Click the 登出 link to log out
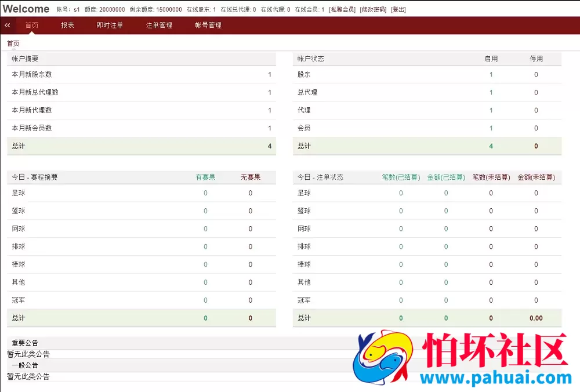The height and width of the screenshot is (392, 580). [x=398, y=10]
